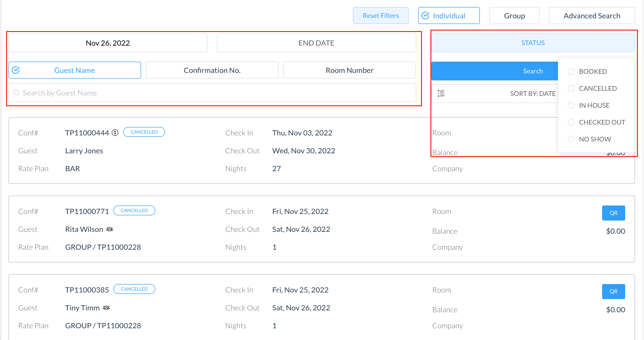Switch to Confirmation No. search mode

click(212, 71)
